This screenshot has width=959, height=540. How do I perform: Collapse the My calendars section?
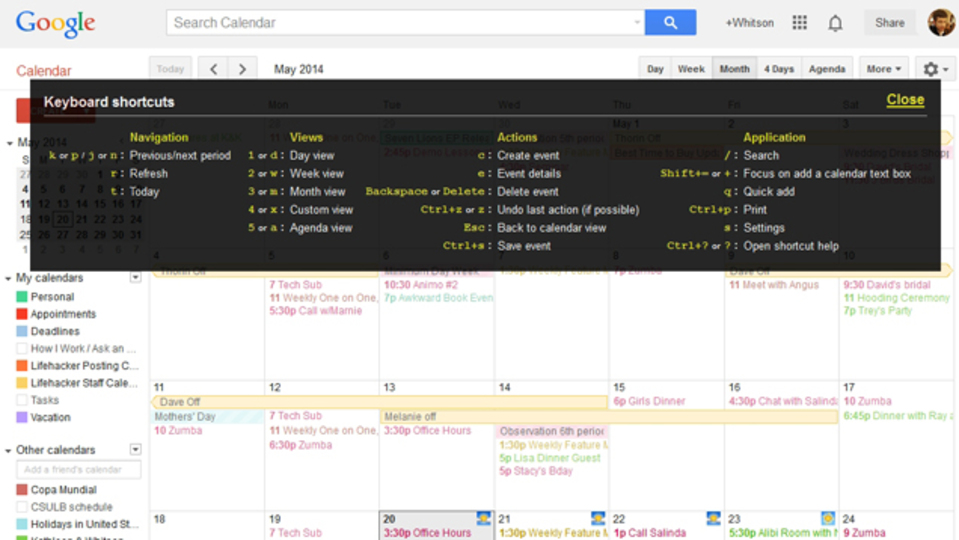pos(8,278)
